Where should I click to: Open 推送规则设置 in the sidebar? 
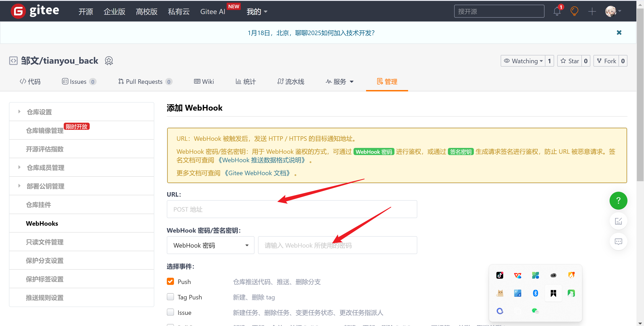(x=81, y=297)
